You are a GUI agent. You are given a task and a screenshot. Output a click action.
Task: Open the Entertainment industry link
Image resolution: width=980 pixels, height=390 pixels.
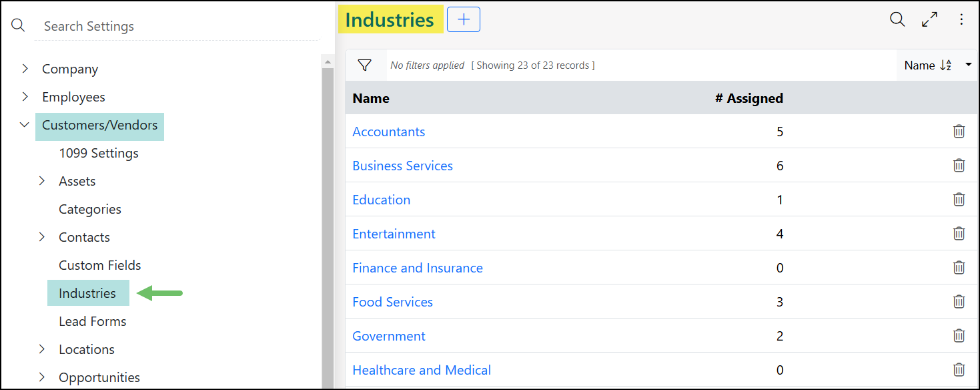394,234
